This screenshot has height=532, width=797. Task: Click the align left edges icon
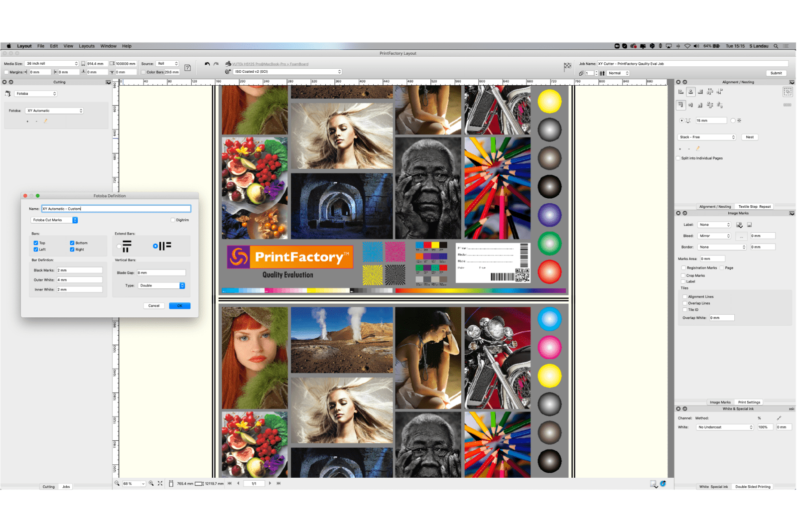pos(681,92)
